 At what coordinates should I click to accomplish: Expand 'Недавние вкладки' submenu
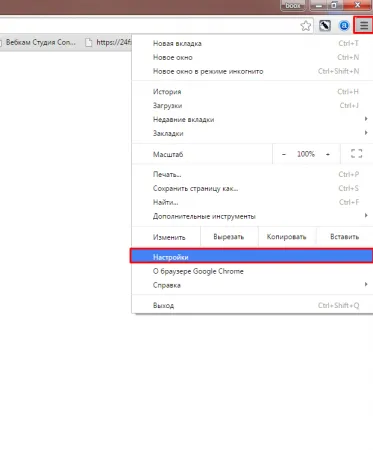pos(252,119)
